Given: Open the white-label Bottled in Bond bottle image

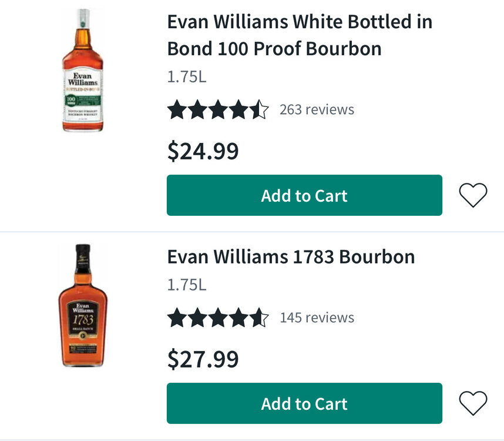Looking at the screenshot, I should pyautogui.click(x=83, y=70).
